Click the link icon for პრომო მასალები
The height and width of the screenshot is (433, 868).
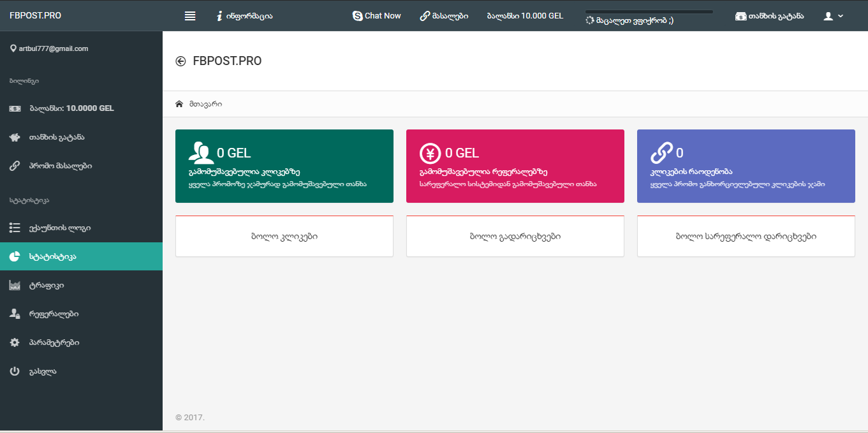pos(15,166)
